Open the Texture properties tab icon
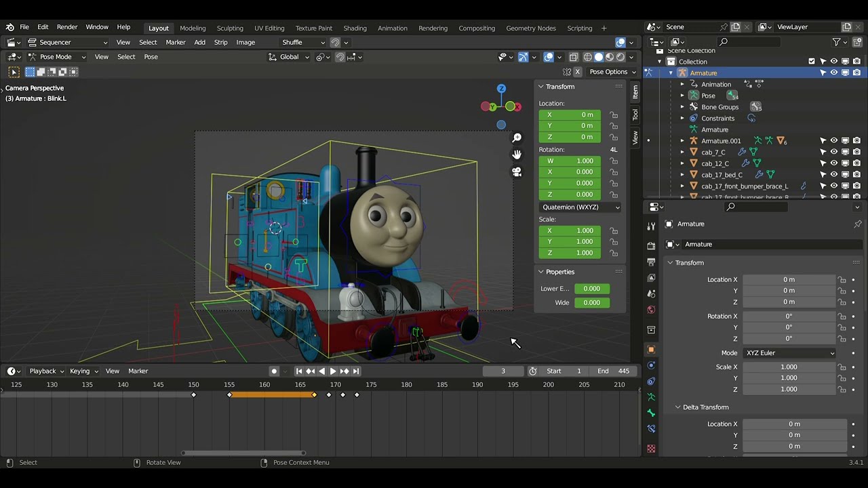This screenshot has height=488, width=868. click(651, 449)
